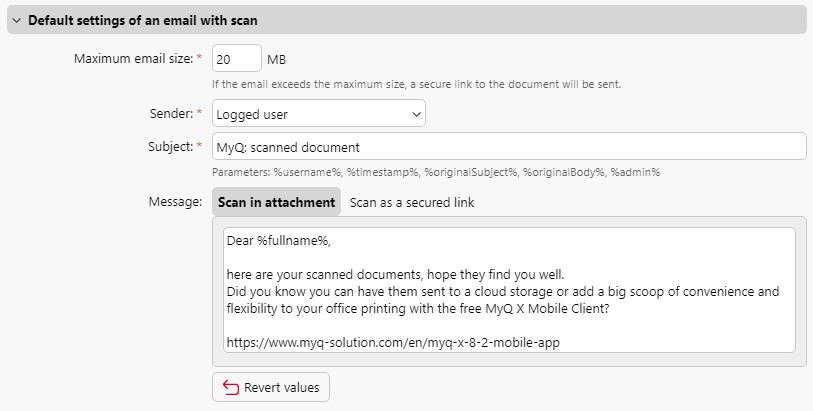Viewport: 813px width, 411px height.
Task: Click the 'Revert values' button label
Action: click(x=281, y=387)
